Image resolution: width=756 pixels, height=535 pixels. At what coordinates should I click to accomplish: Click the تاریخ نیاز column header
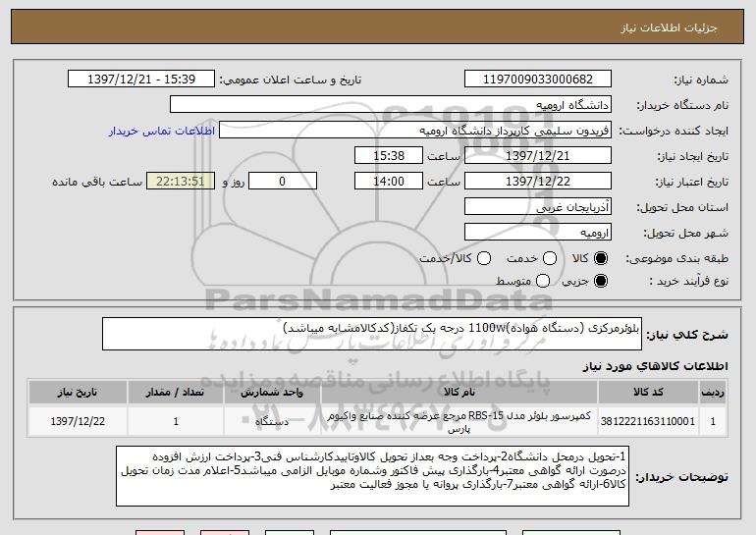pyautogui.click(x=78, y=393)
